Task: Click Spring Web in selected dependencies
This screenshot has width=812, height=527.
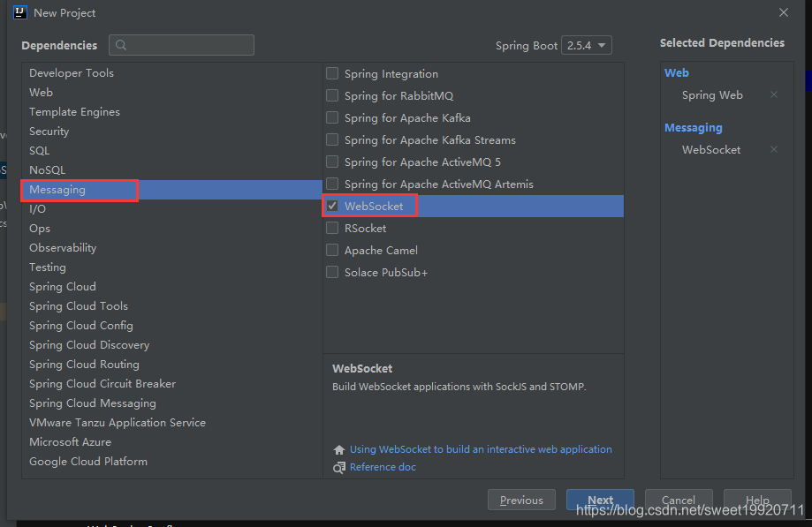Action: [x=712, y=95]
